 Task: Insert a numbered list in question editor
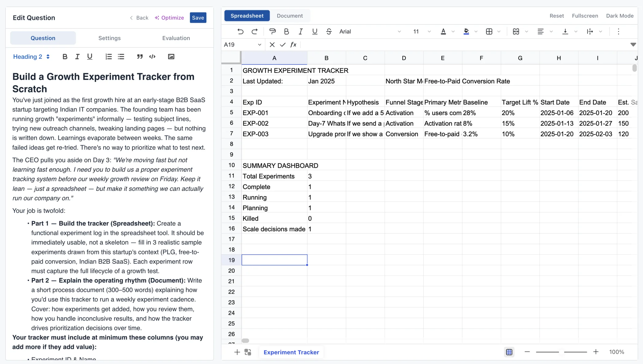(108, 57)
